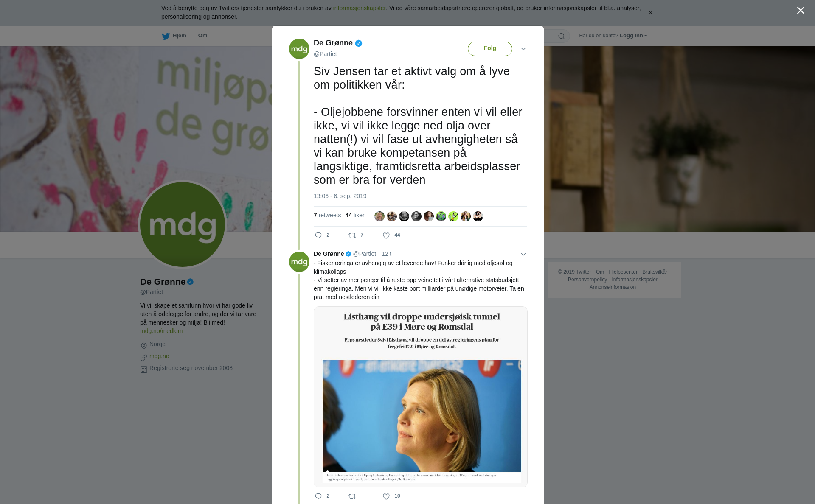Dismiss the cookie notice banner
Image resolution: width=815 pixels, height=504 pixels.
(x=650, y=13)
